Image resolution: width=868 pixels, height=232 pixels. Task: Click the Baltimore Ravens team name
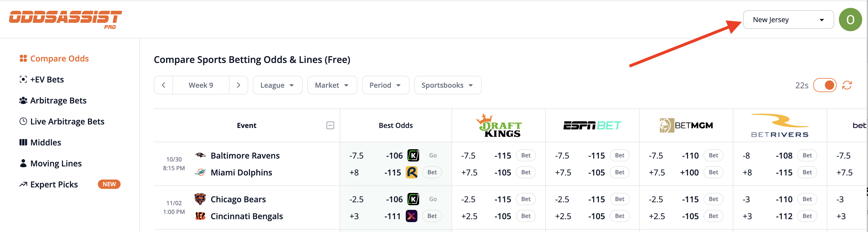pos(245,155)
